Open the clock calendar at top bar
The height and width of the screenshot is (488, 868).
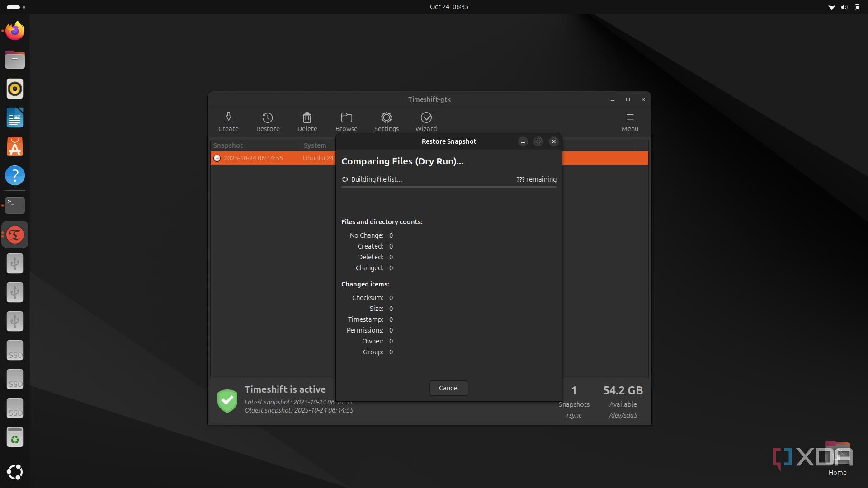(x=448, y=7)
